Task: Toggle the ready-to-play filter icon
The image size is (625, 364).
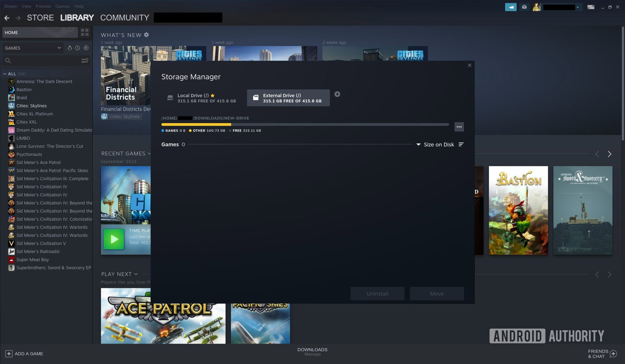Action: pos(86,48)
